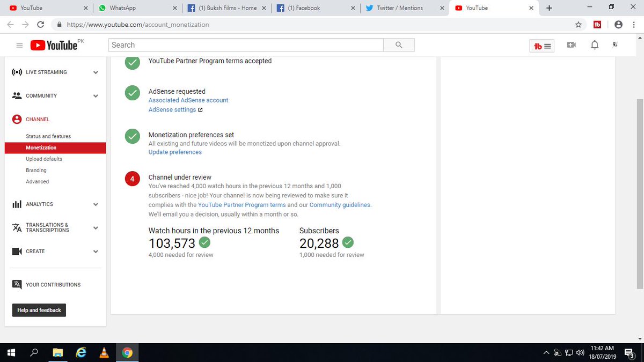Go to the YouTube home logo
This screenshot has height=362, width=644.
pos(54,45)
